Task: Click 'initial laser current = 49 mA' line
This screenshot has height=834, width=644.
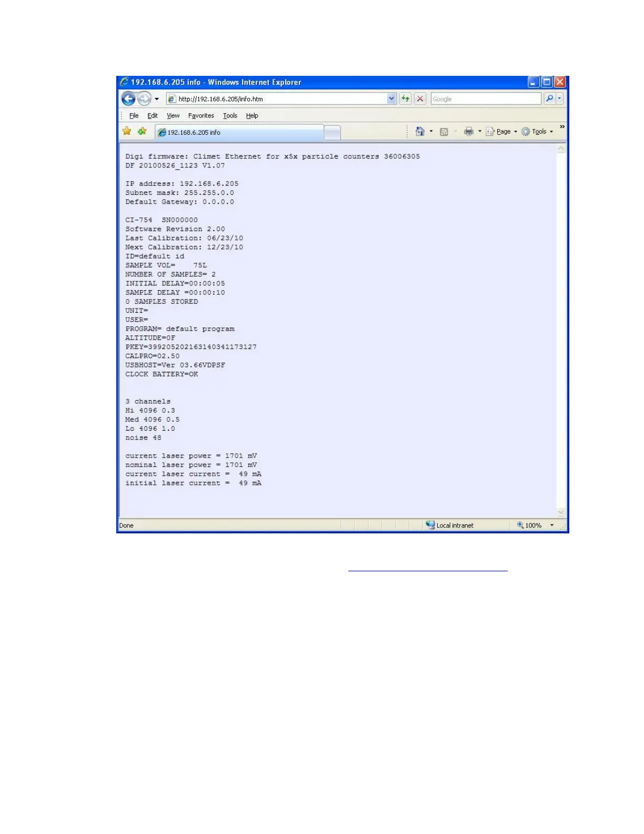Action: (193, 483)
